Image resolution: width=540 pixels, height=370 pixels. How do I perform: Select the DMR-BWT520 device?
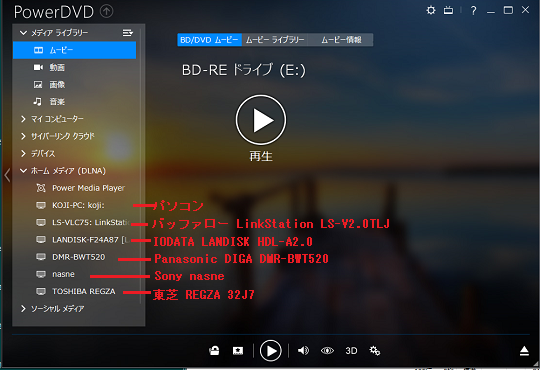[71, 257]
